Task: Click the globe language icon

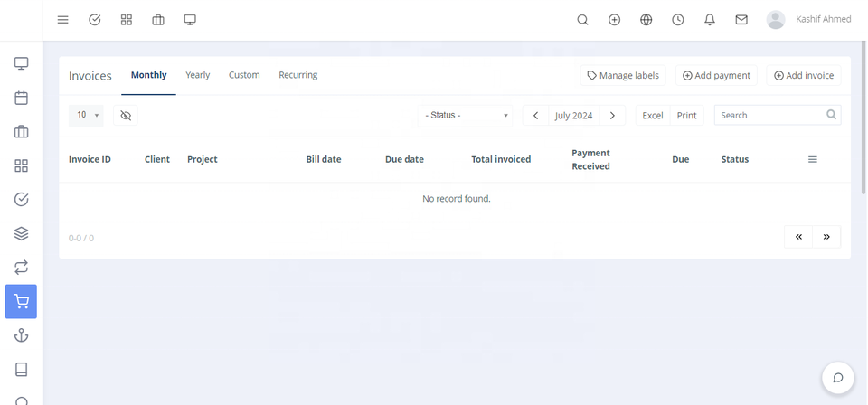Action: tap(646, 20)
